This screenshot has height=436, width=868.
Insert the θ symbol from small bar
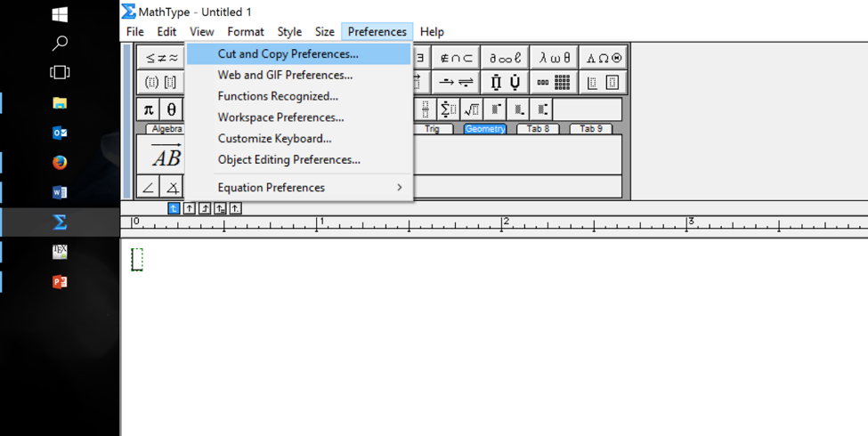[172, 109]
